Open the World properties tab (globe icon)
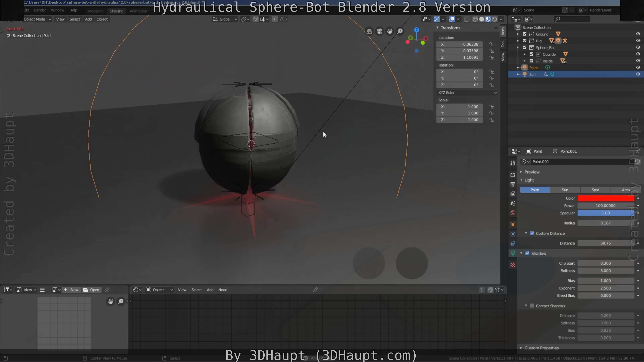 tap(513, 213)
